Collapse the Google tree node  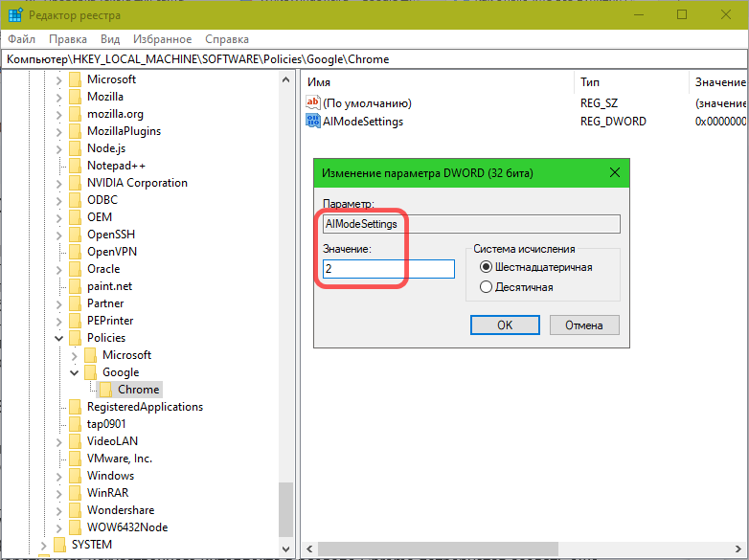(x=75, y=372)
